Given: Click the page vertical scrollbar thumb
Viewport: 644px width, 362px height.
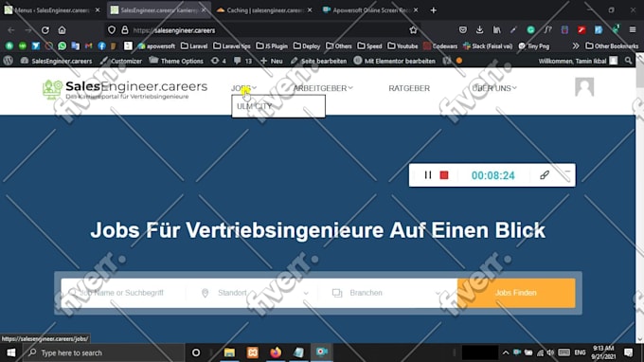Looking at the screenshot, I should pyautogui.click(x=640, y=74).
